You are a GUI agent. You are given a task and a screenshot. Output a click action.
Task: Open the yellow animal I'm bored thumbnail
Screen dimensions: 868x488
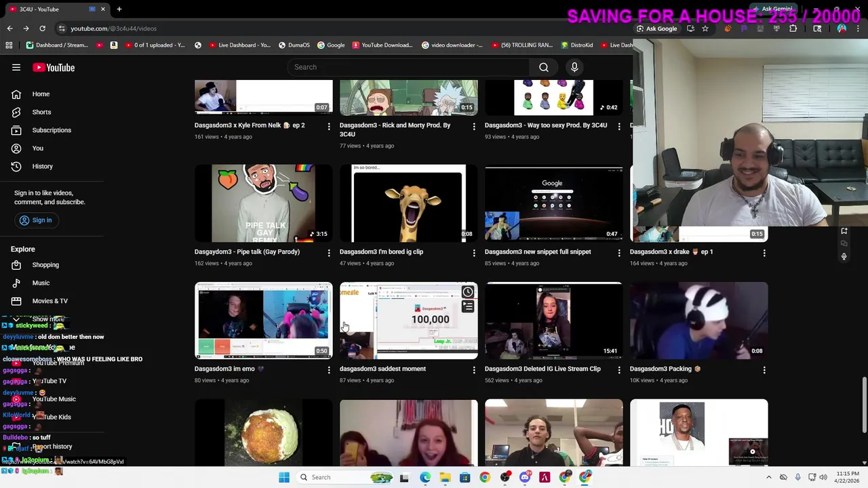pos(408,203)
